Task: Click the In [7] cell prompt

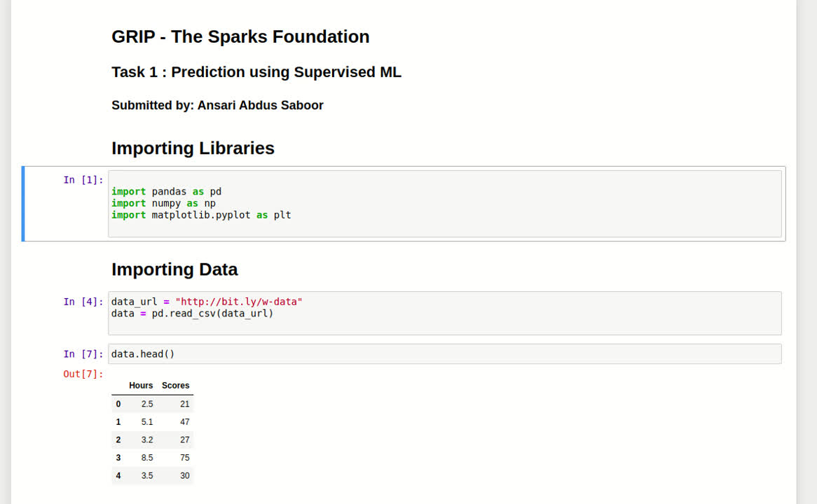Action: (83, 354)
